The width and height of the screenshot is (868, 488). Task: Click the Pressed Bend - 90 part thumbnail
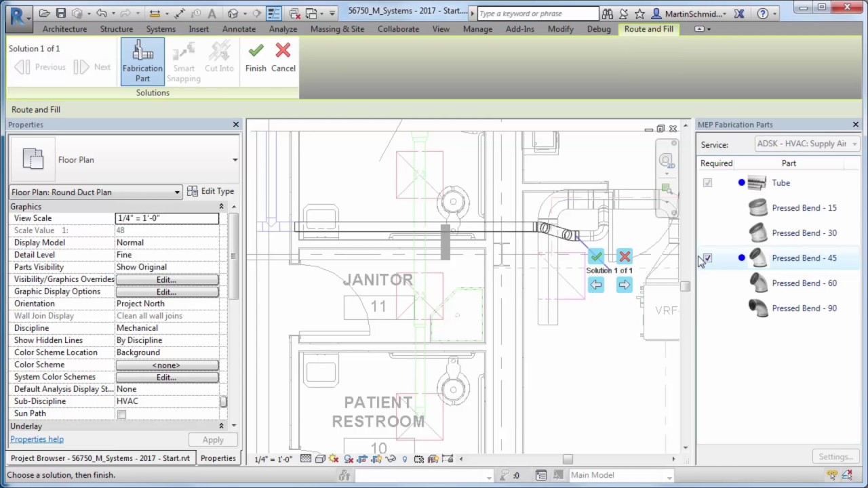click(x=757, y=308)
